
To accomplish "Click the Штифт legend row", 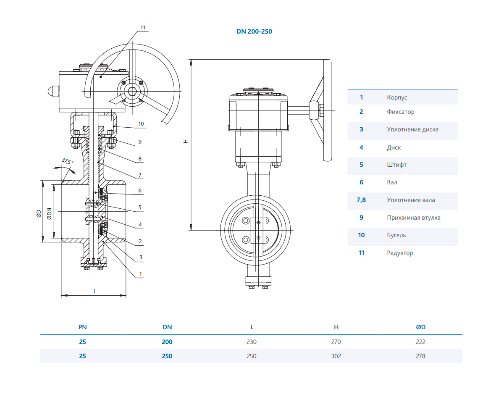I will pos(396,165).
